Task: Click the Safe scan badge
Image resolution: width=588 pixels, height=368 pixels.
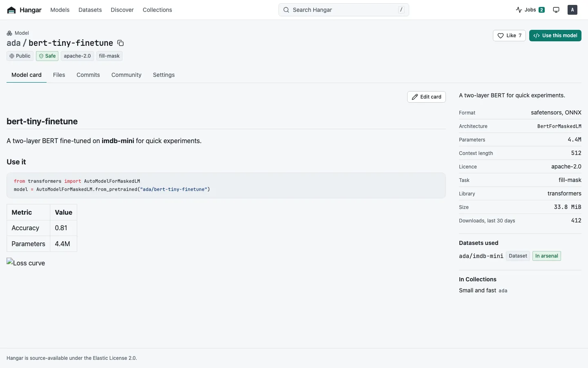Action: pos(47,56)
